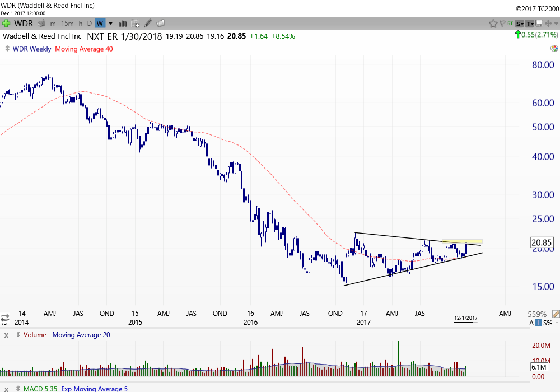Toggle the RT real-time data indicator
The width and height of the screenshot is (560, 392).
pyautogui.click(x=510, y=23)
